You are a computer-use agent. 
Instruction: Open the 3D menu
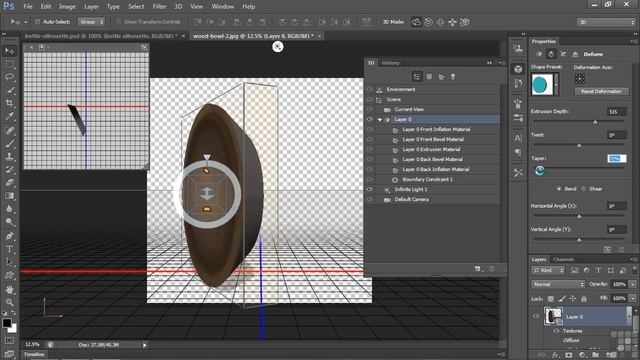(x=178, y=7)
